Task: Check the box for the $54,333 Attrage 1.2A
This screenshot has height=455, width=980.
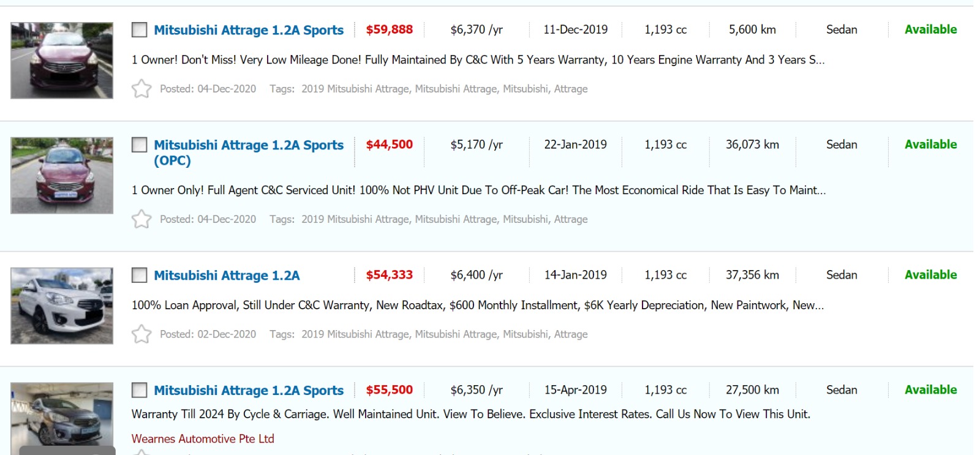Action: coord(140,276)
